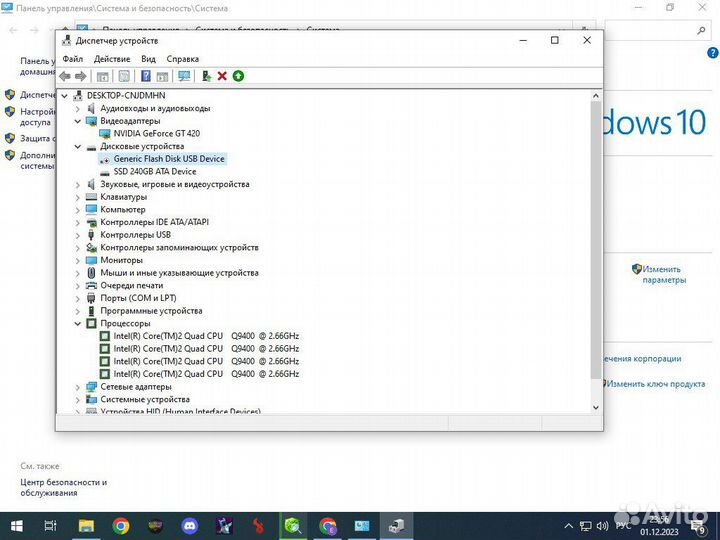Expand the Мониторы category
Viewport: 720px width, 540px height.
click(x=78, y=260)
